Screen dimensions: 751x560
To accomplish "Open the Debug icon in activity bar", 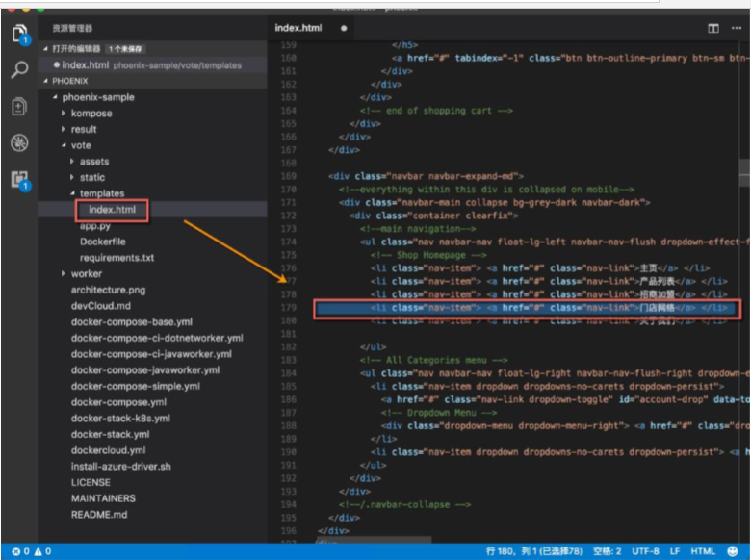I will coord(19,142).
